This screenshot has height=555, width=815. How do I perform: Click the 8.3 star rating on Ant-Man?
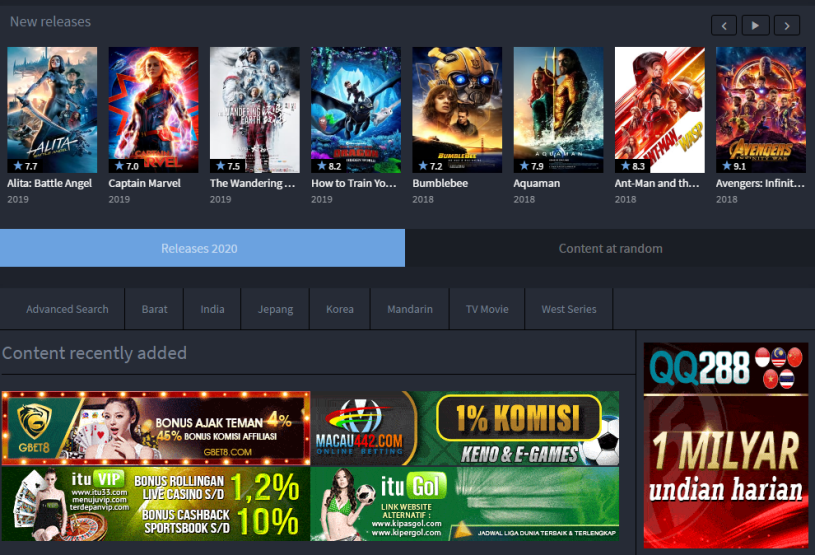pos(633,166)
